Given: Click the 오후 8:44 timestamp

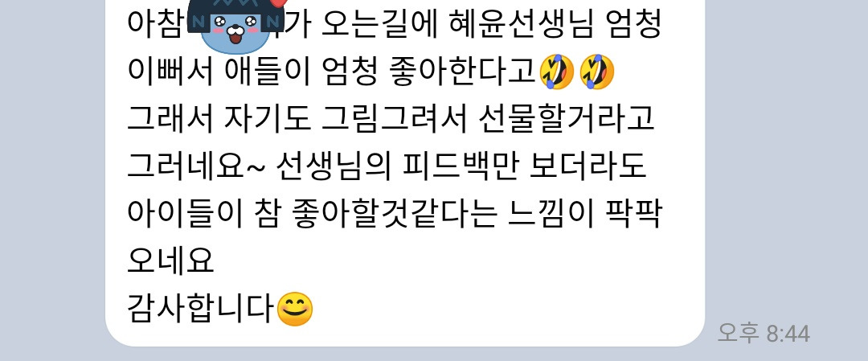Looking at the screenshot, I should click(x=764, y=334).
